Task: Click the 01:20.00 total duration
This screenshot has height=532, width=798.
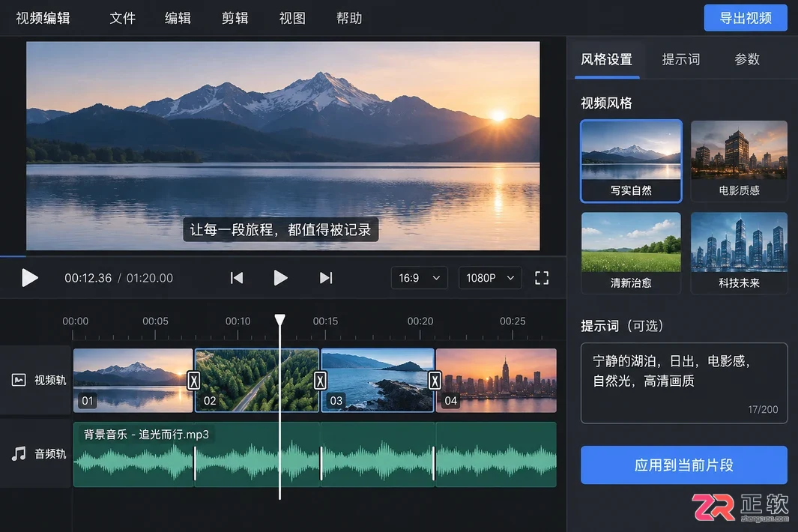Action: pos(150,278)
